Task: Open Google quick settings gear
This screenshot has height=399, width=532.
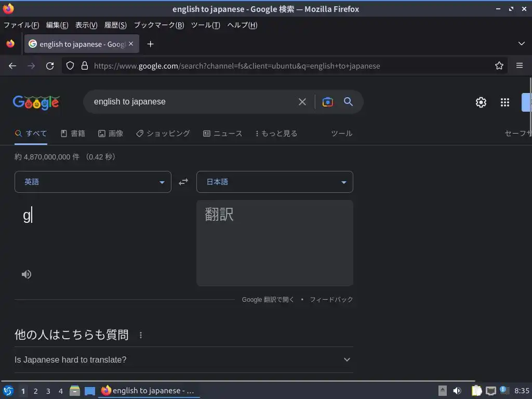Action: [481, 102]
